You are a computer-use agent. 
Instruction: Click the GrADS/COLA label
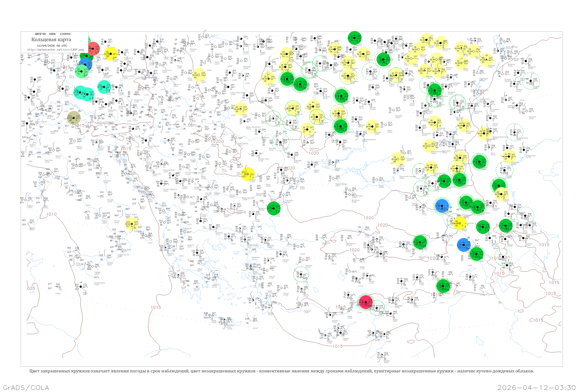26,387
